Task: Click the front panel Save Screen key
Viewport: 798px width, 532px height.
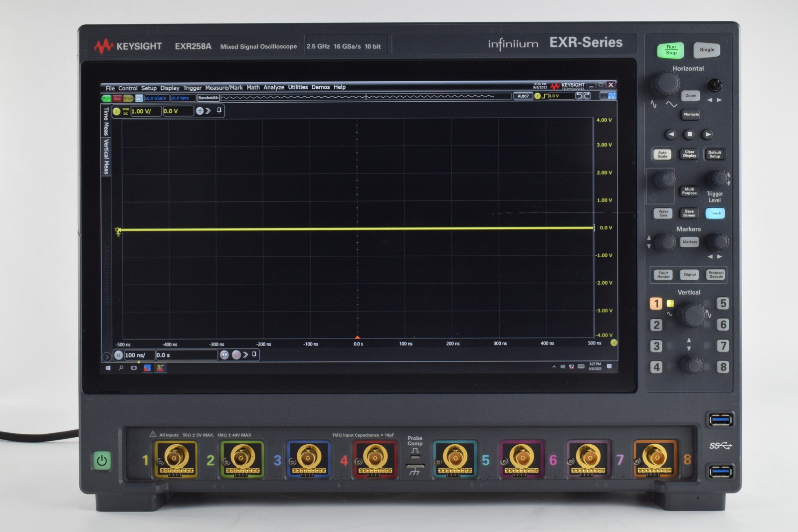Action: click(x=689, y=213)
